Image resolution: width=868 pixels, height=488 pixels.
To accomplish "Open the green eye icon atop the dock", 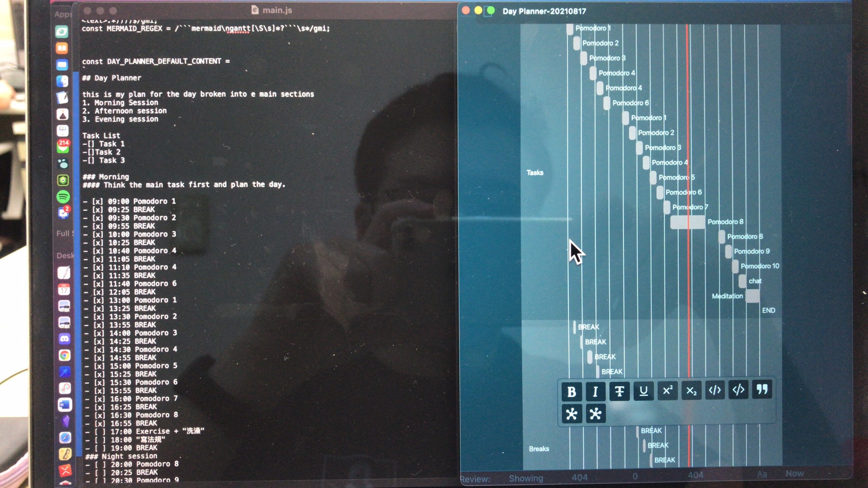I will coord(62,32).
